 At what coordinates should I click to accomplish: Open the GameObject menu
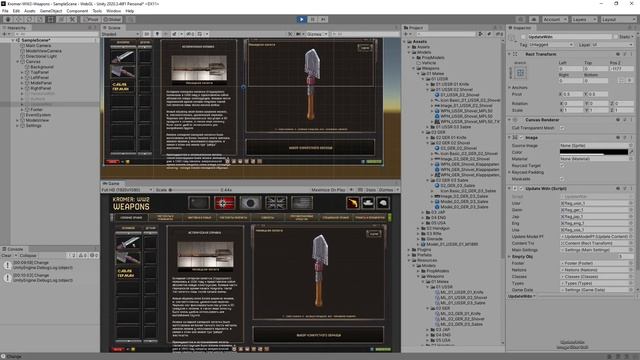coord(51,11)
